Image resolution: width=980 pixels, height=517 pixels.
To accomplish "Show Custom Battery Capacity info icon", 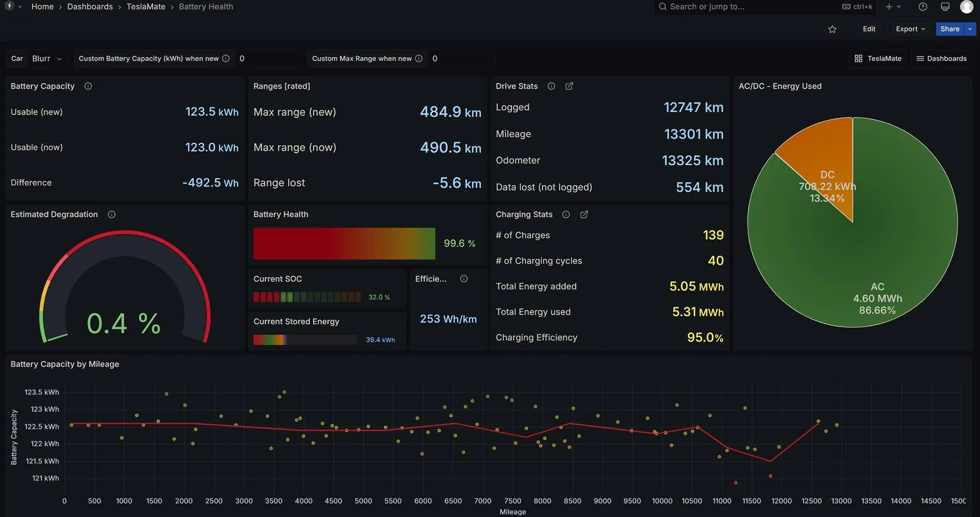I will tap(225, 59).
